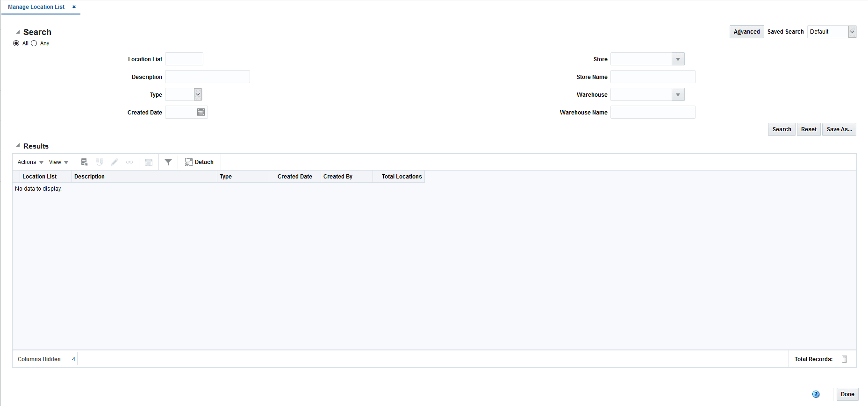Collapse the Search section

(x=18, y=32)
